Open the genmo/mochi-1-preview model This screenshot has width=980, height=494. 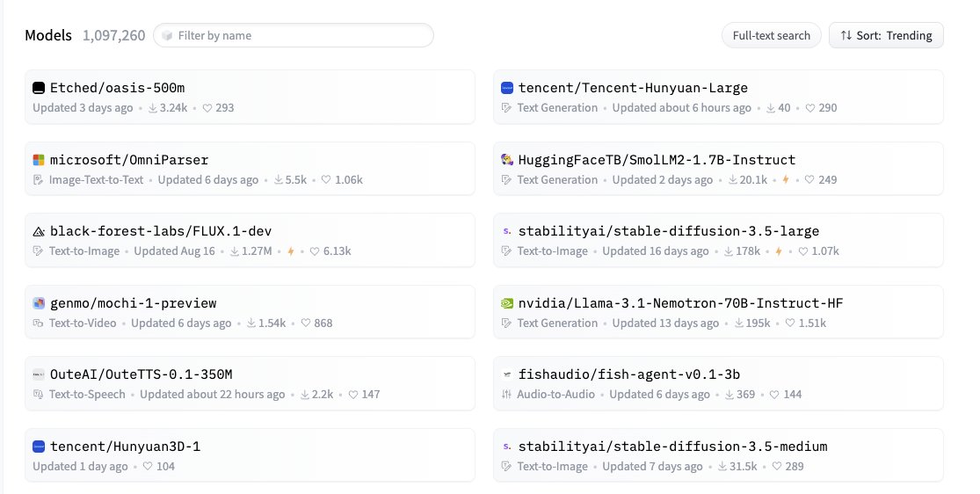pos(133,303)
